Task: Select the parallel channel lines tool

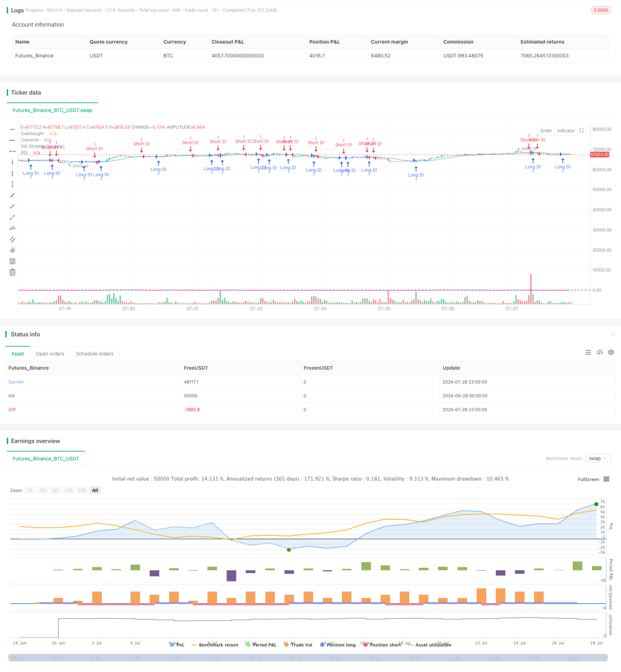Action: 12,239
